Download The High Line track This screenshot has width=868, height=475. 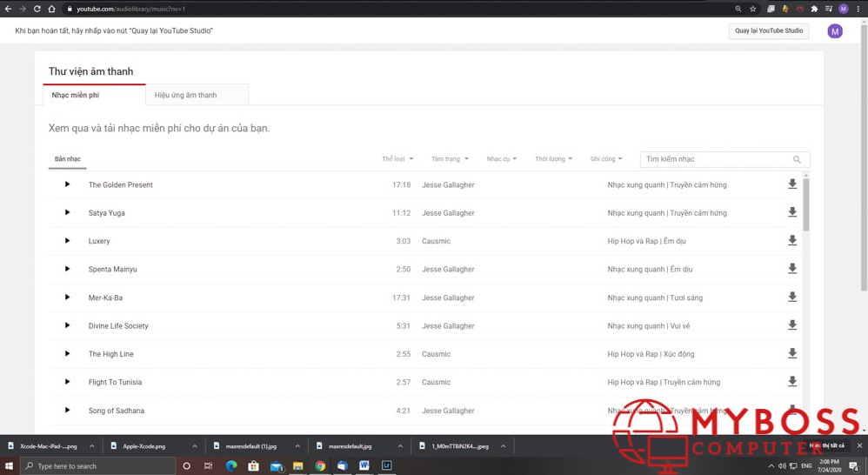click(x=791, y=354)
